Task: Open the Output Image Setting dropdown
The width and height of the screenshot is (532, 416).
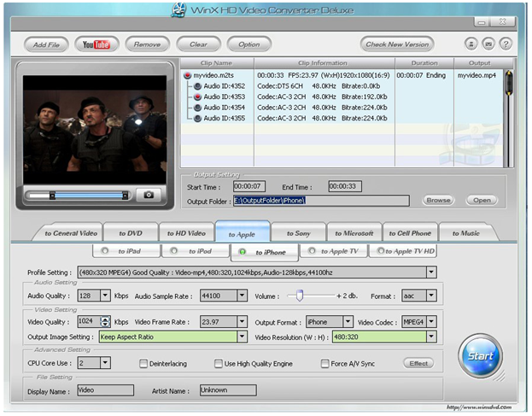Action: coord(242,337)
